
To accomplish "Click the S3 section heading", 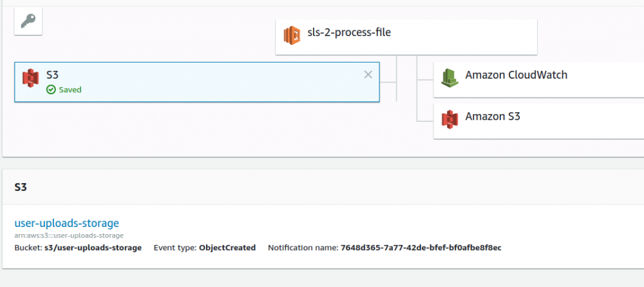I will coord(20,187).
